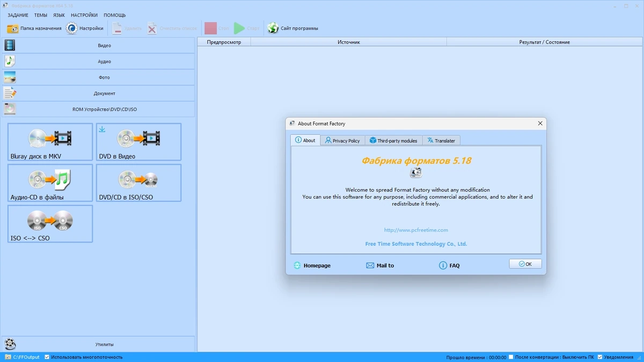Expand the Аудио category section
The width and height of the screenshot is (644, 362).
tap(98, 62)
